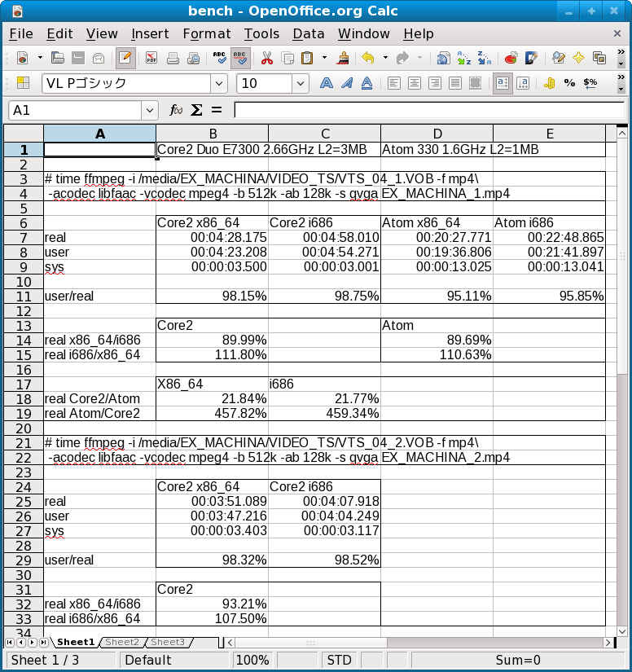Viewport: 632px width, 672px height.
Task: Click the Sum sigma icon
Action: pos(196,110)
